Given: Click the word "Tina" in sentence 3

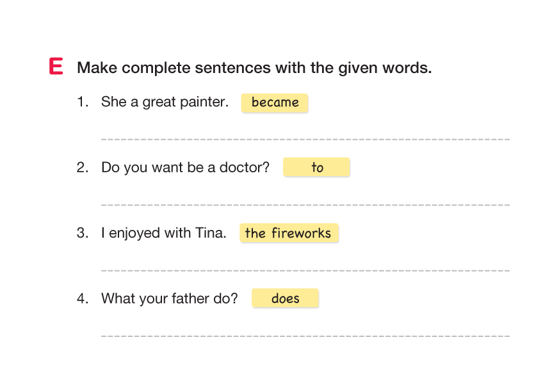Looking at the screenshot, I should click(210, 233).
